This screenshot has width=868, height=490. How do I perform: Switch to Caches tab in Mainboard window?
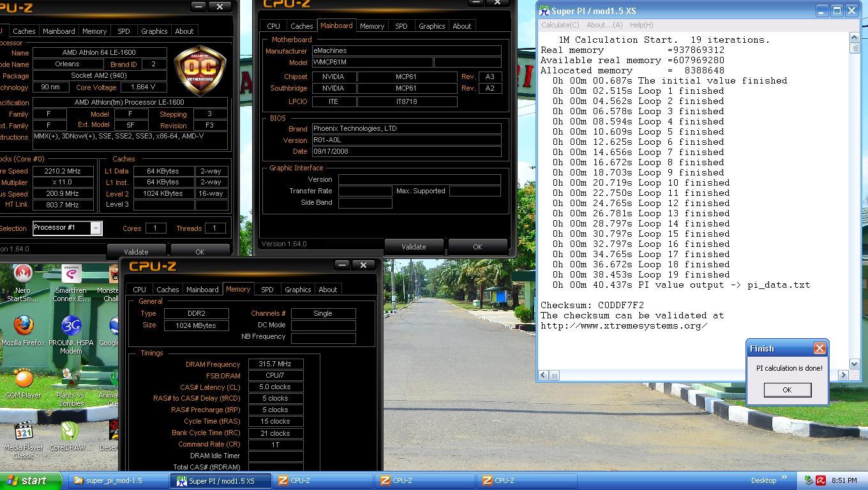click(x=301, y=26)
